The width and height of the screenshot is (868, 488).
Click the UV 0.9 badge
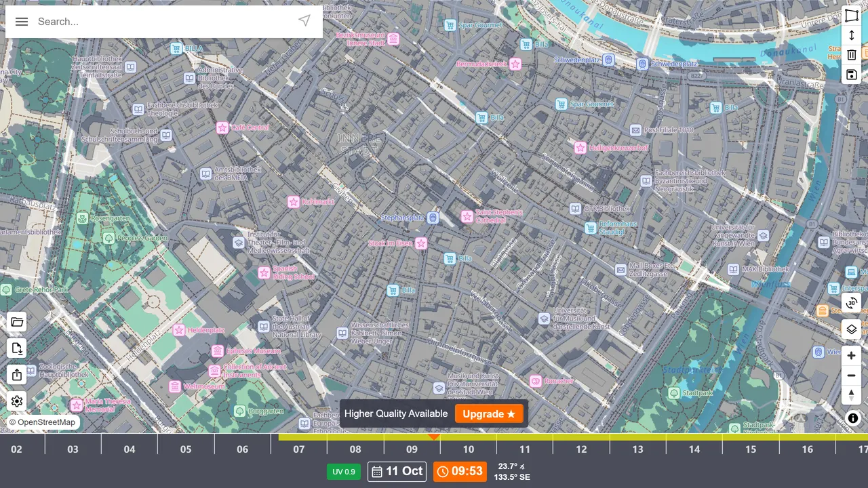point(344,472)
